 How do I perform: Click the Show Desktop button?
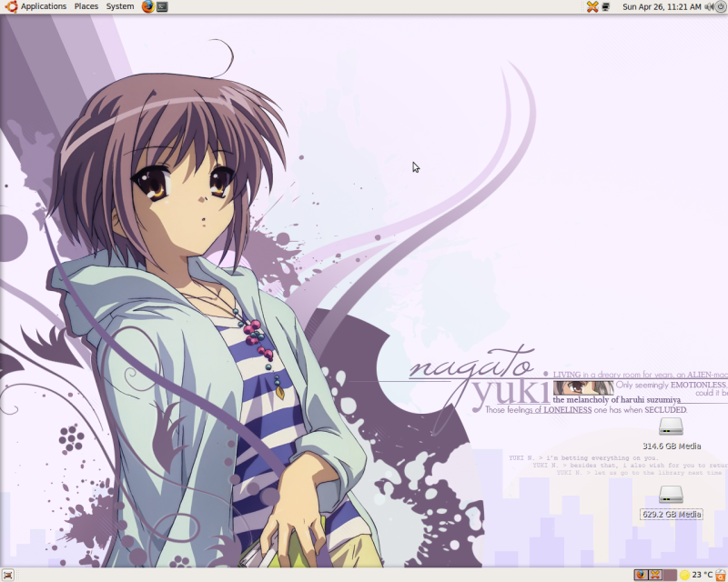point(7,575)
